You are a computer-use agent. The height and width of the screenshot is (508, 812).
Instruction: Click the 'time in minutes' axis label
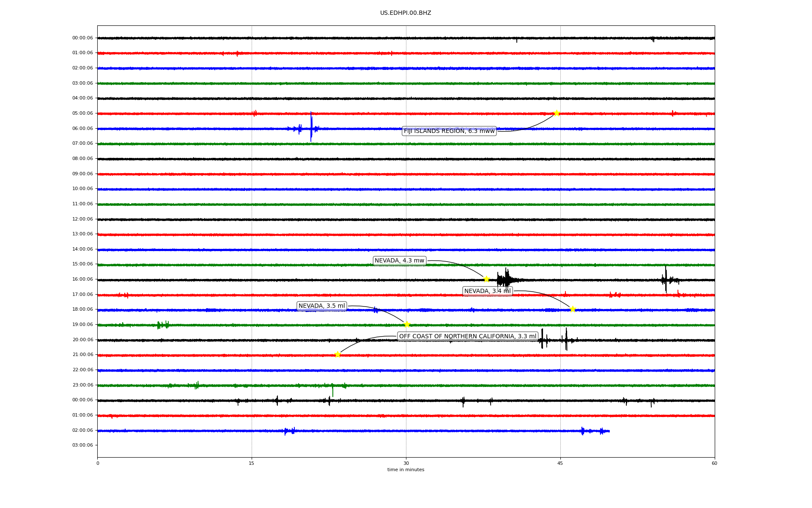pos(406,470)
